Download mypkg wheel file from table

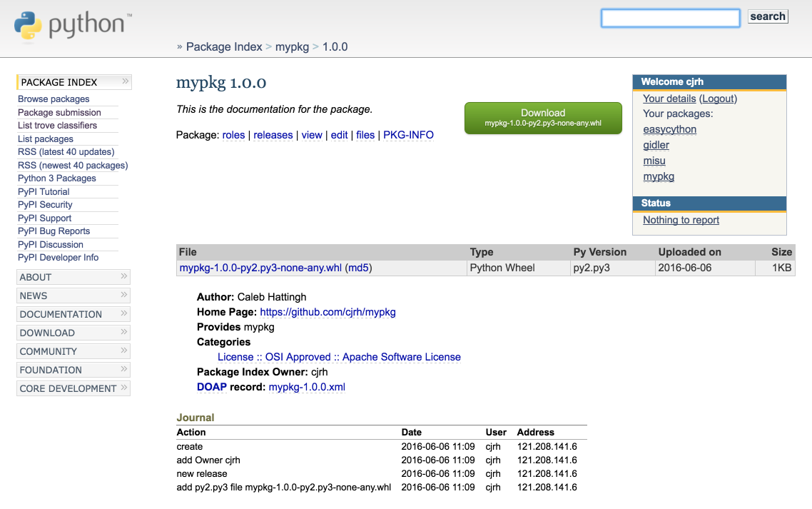[260, 268]
